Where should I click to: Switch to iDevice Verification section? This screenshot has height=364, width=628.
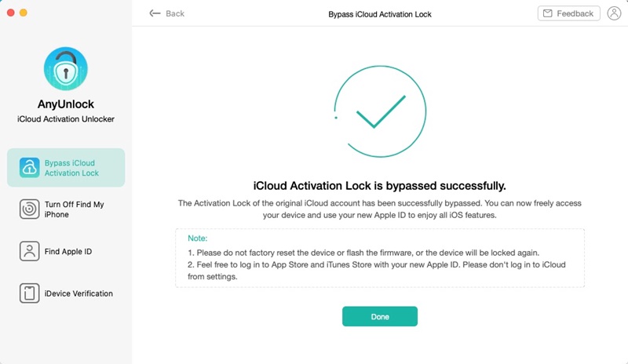pos(66,293)
